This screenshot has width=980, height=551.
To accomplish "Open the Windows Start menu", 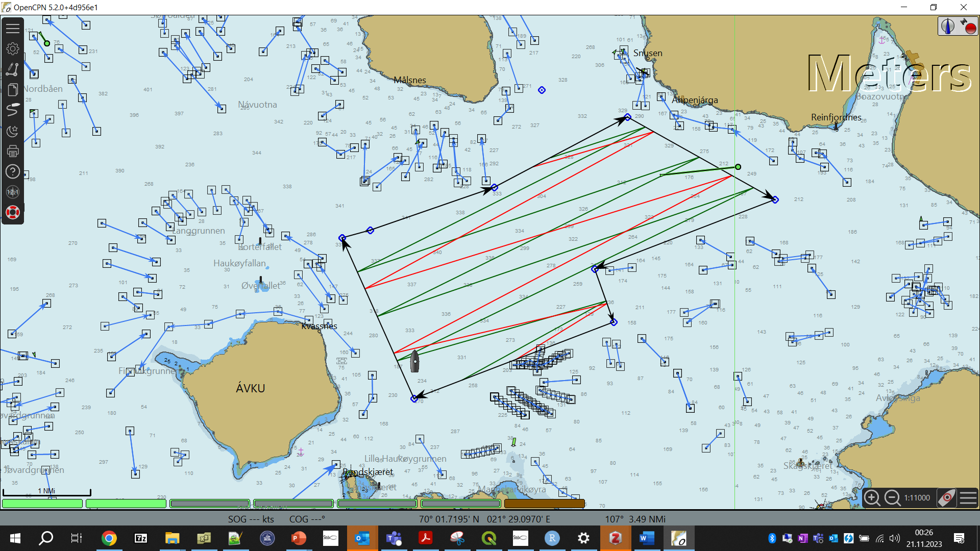I will click(x=15, y=538).
